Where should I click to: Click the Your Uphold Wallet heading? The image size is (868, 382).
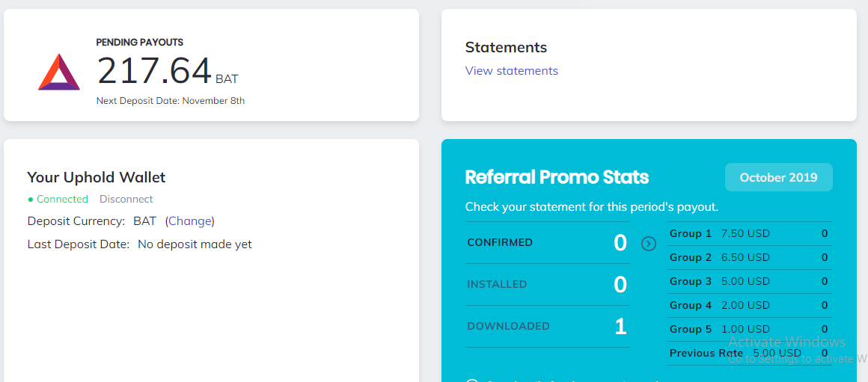[97, 178]
